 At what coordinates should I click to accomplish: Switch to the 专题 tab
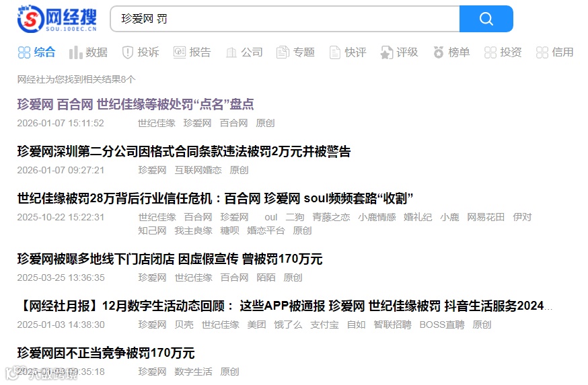[x=295, y=52]
